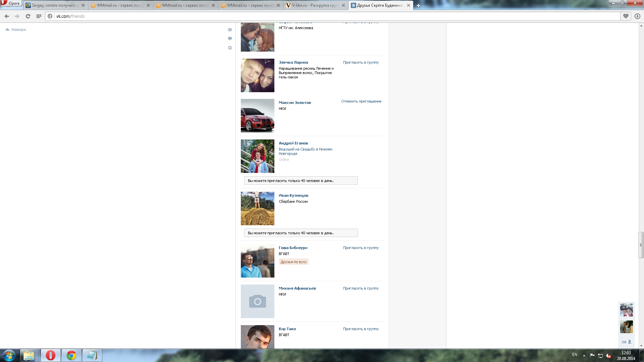
Task: Click the 'Сбербанк России' text
Action: click(293, 201)
